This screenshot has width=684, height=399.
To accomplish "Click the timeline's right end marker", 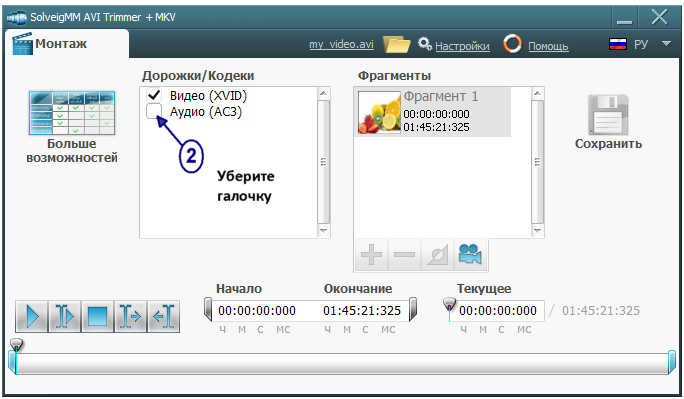I will (x=672, y=363).
